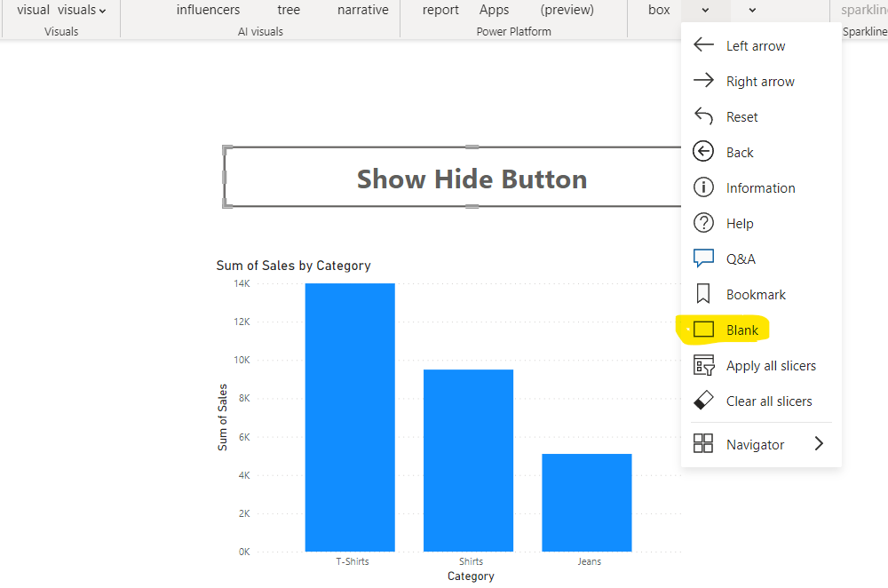Click the 14K y-axis value
The height and width of the screenshot is (588, 888).
tap(242, 283)
